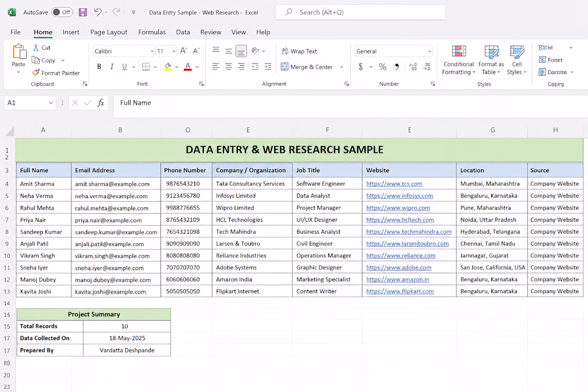Expand the Merge & Center dropdown arrow
The height and width of the screenshot is (392, 588).
click(x=341, y=67)
